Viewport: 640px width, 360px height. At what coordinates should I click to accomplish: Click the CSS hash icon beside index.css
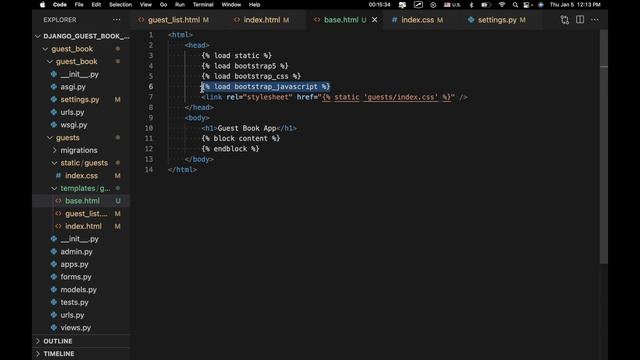point(58,176)
